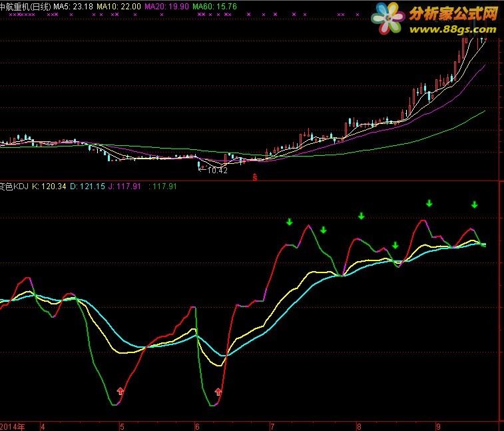Image resolution: width=504 pixels, height=431 pixels.
Task: Click the D: 121.15 value
Action: point(87,187)
